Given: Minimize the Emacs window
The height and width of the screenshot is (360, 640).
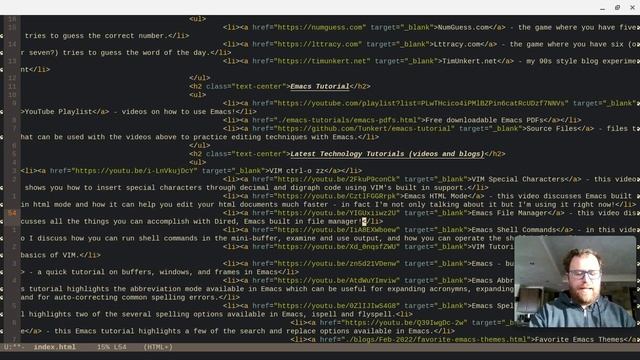Looking at the screenshot, I should coord(602,8).
